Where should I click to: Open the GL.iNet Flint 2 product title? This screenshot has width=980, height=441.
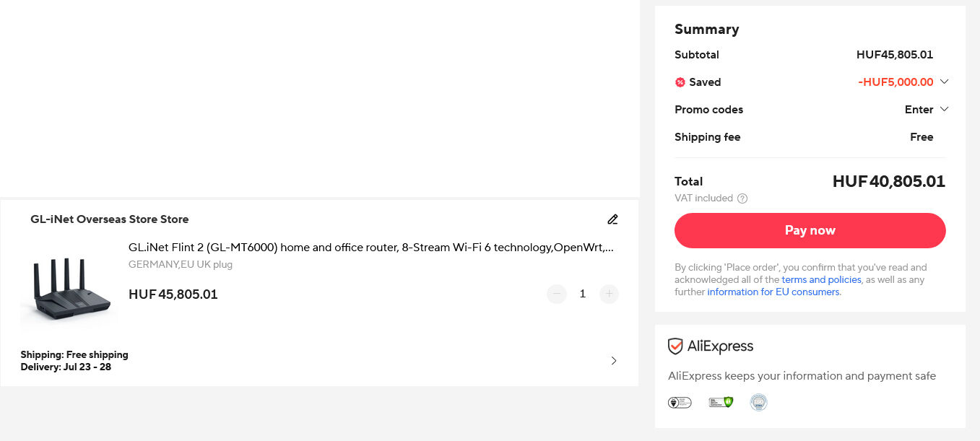pyautogui.click(x=371, y=248)
